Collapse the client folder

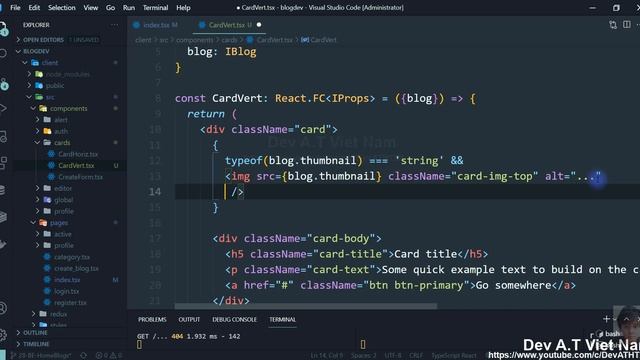[x=25, y=62]
